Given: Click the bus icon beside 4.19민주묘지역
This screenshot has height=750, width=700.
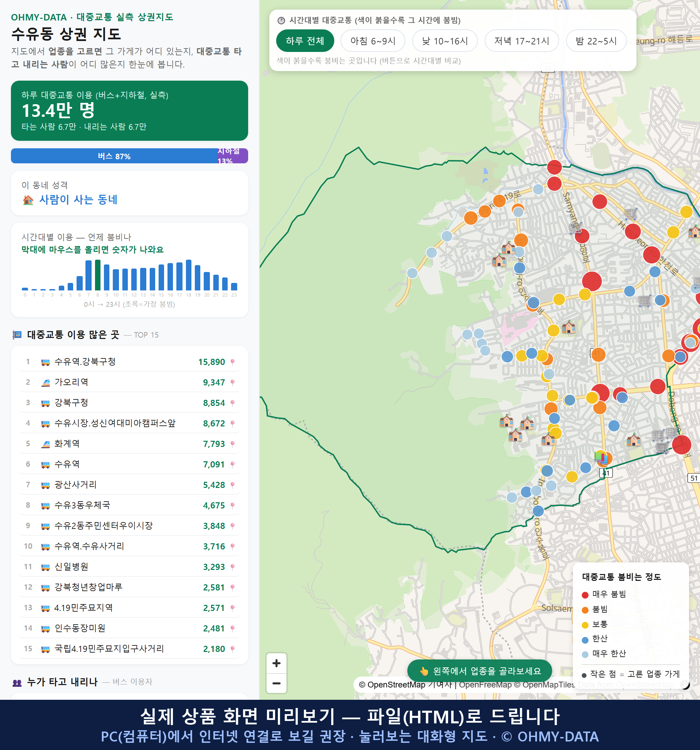Looking at the screenshot, I should pyautogui.click(x=45, y=608).
